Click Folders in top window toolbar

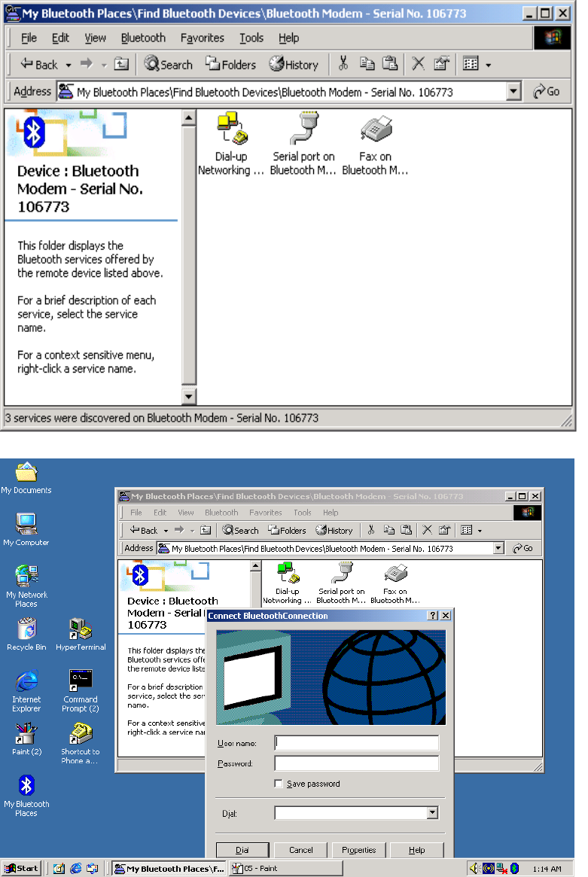click(230, 64)
